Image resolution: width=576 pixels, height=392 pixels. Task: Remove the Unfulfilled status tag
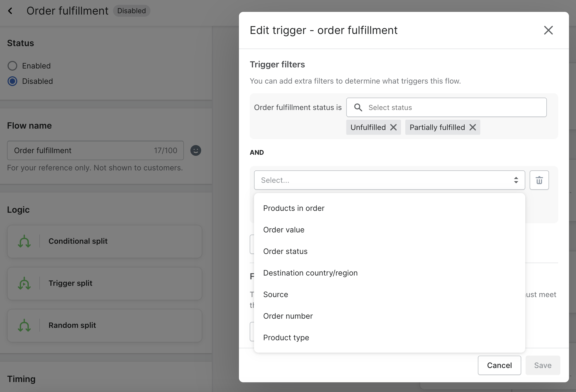tap(393, 127)
